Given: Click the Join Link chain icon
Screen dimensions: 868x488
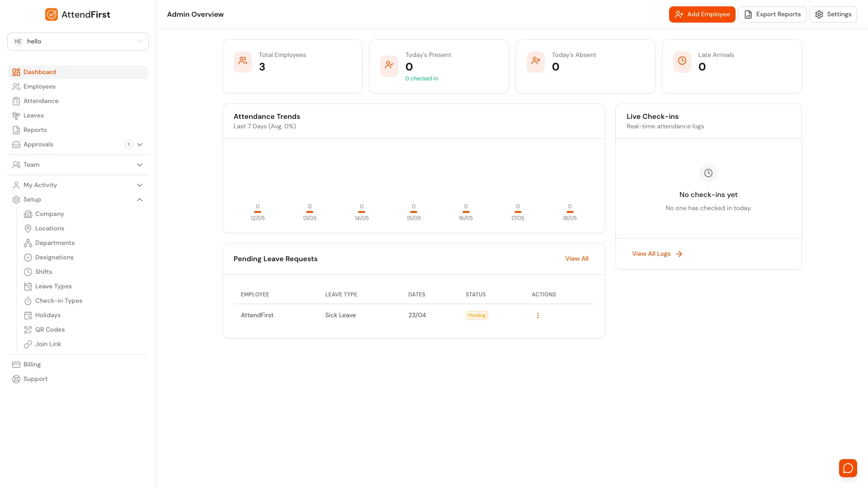Looking at the screenshot, I should pyautogui.click(x=28, y=344).
